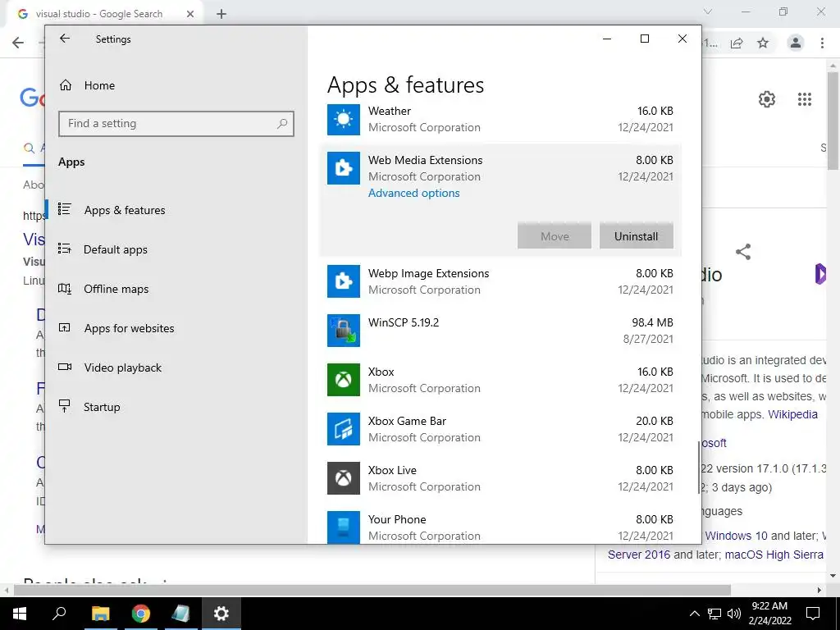Viewport: 840px width, 630px height.
Task: Select the visual studio Google Search tab
Action: click(x=104, y=14)
